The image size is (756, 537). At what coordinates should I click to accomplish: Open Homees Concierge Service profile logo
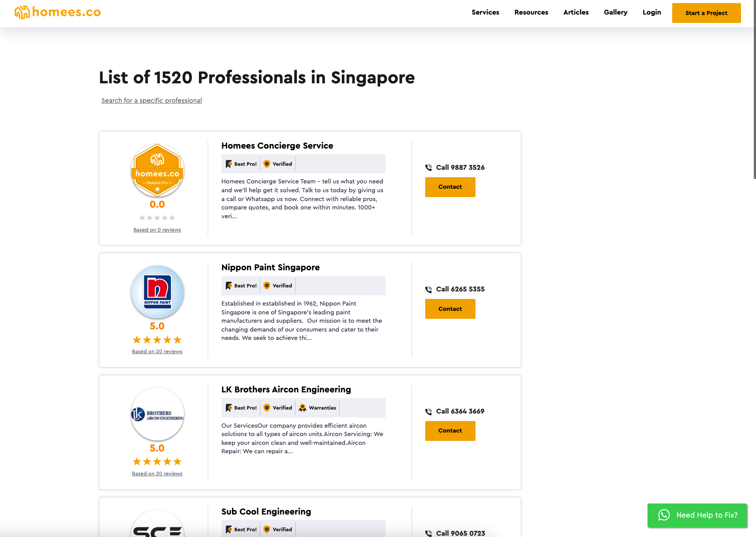point(157,170)
